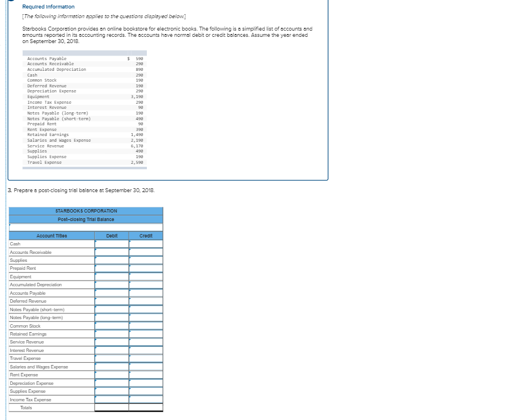Click the Credit field for Accounts Payable
This screenshot has width=528, height=420.
click(145, 292)
